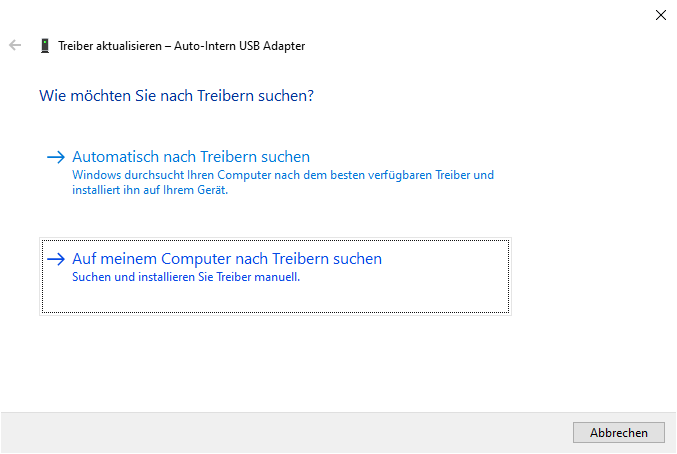Close the driver update wizard window
677x454 pixels.
point(660,15)
